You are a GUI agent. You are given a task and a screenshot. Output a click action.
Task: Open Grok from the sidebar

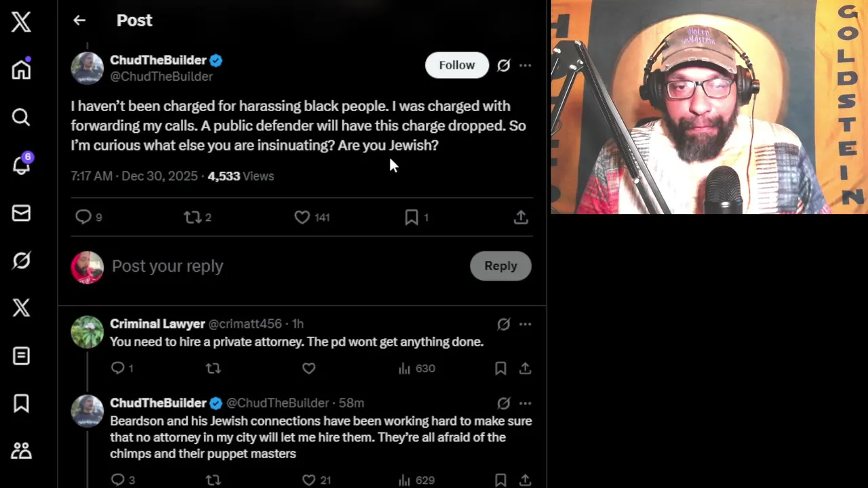coord(21,260)
